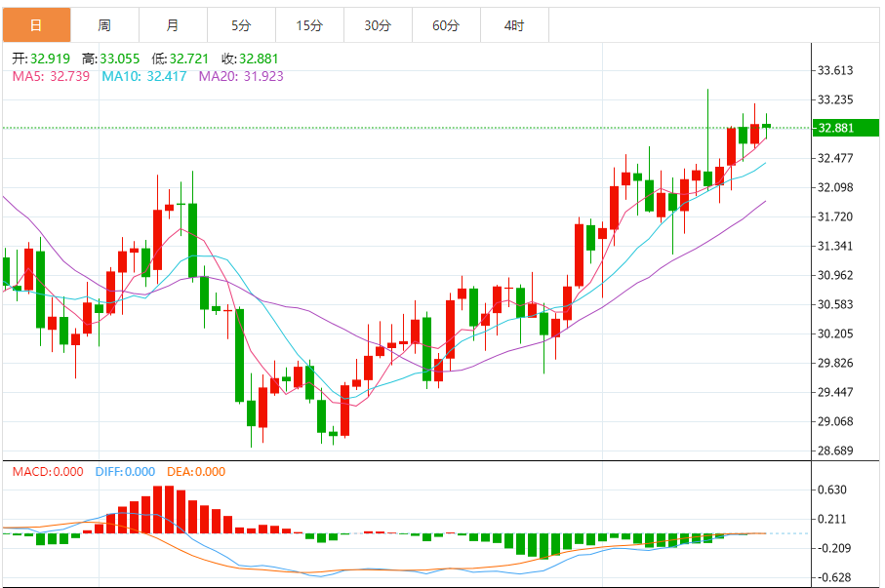The width and height of the screenshot is (885, 588).
Task: Open the 15分 timeframe tab
Action: coord(310,25)
